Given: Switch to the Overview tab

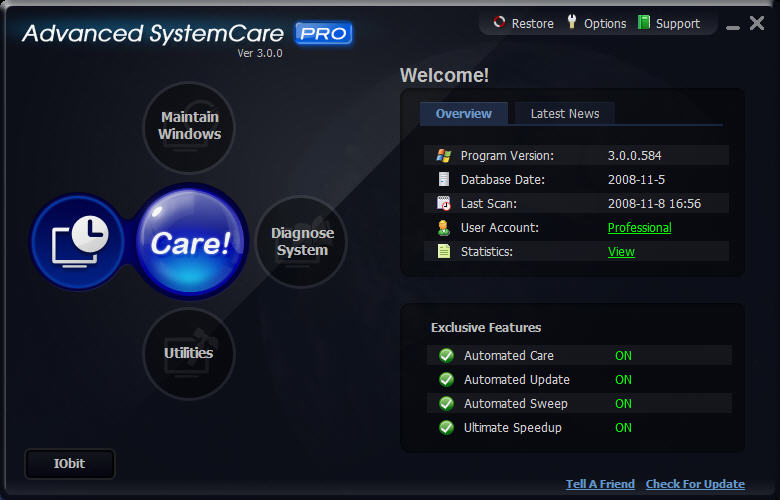Looking at the screenshot, I should pos(464,113).
